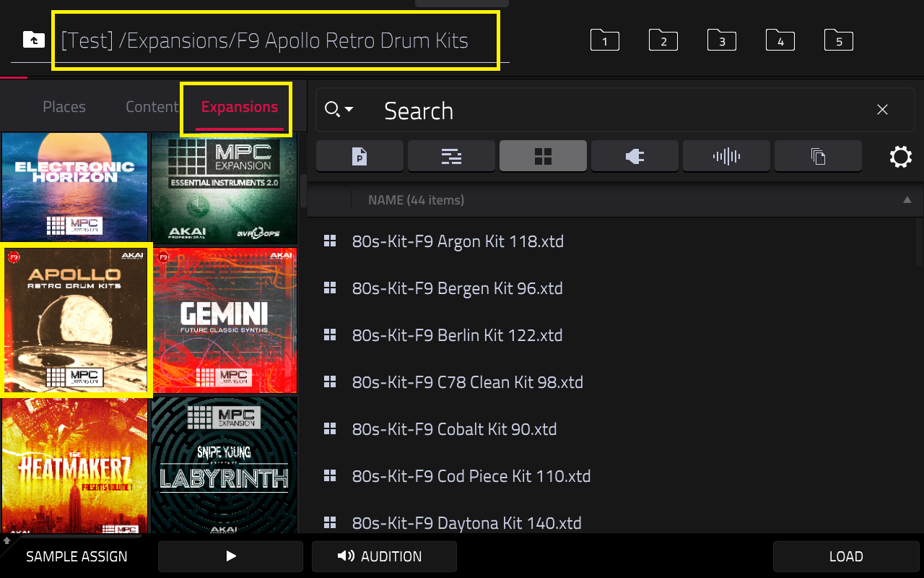This screenshot has width=924, height=578.
Task: Click the Cobalt Kit program icon
Action: [330, 429]
